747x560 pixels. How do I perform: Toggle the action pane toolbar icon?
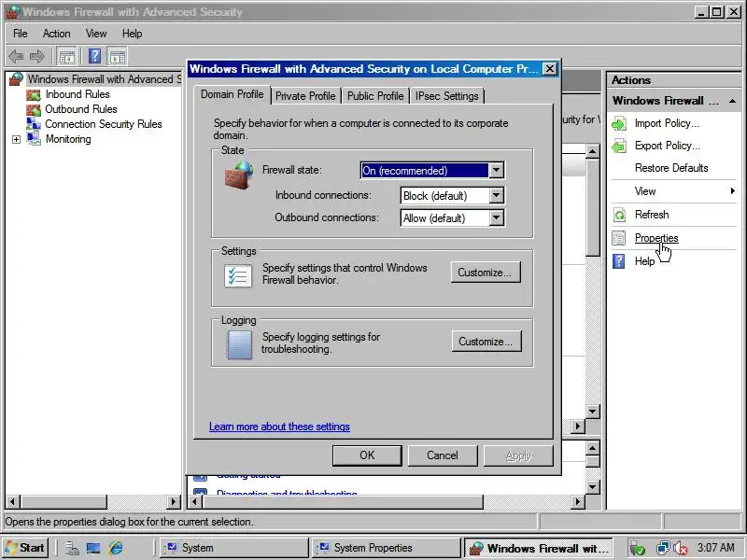[x=118, y=56]
